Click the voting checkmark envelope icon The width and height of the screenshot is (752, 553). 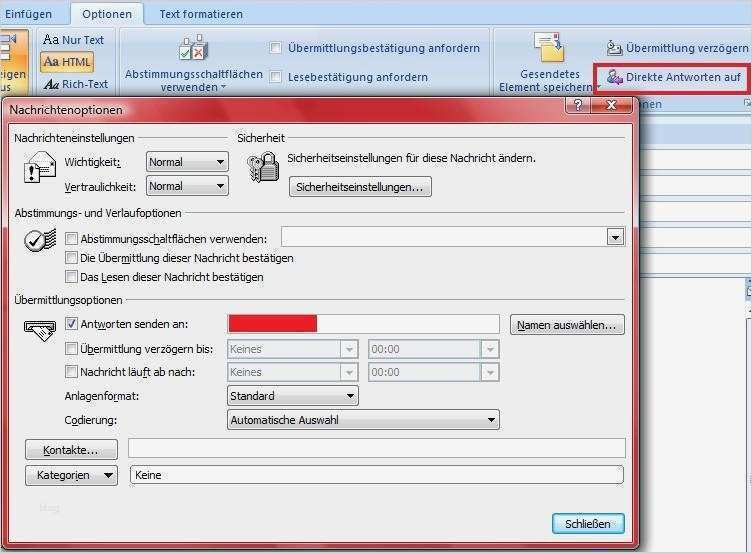click(x=40, y=240)
